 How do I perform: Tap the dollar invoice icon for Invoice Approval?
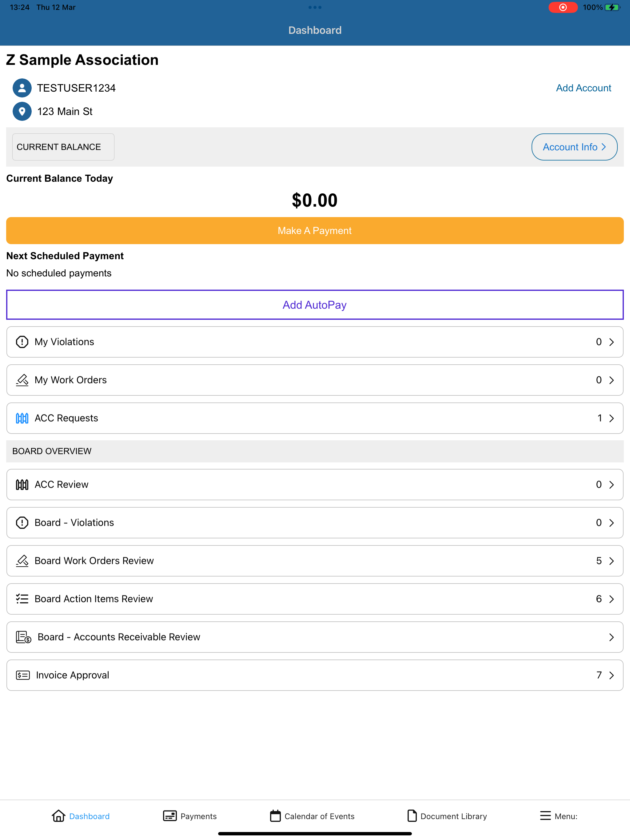pos(23,675)
